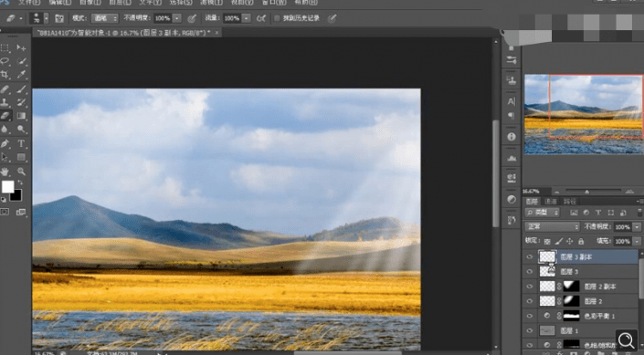Select the Zoom tool in toolbox
644x355 pixels.
coord(21,172)
